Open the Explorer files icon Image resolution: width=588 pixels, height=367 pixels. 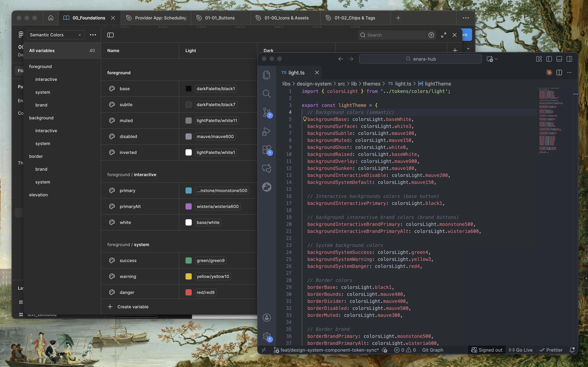(x=267, y=75)
